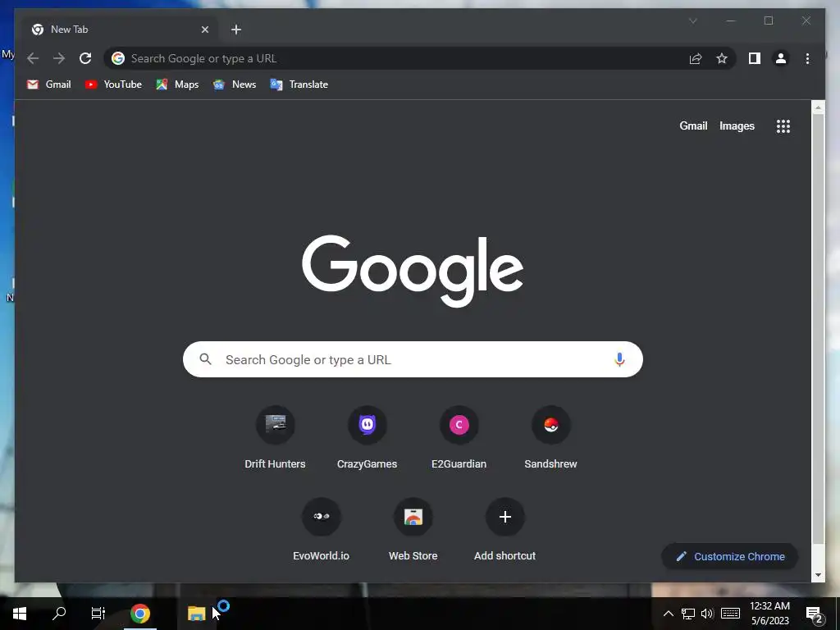Open the Sandshrew shortcut
840x630 pixels.
click(550, 439)
